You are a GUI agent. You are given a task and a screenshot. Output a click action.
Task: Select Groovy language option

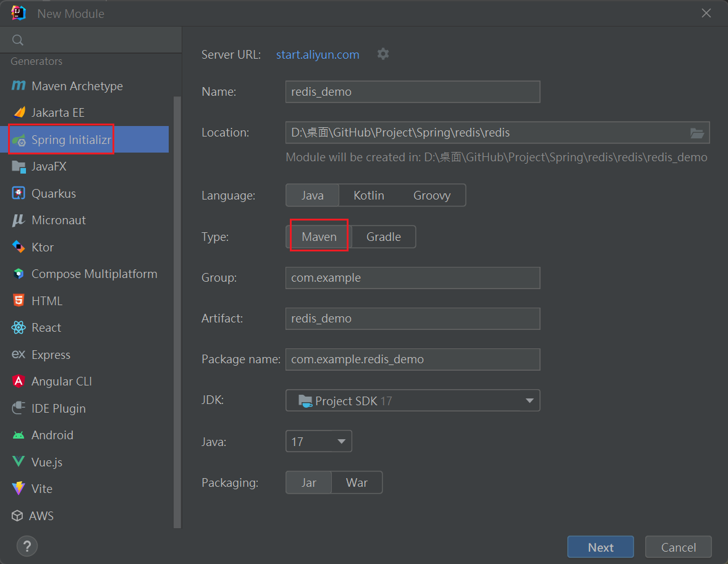point(432,195)
